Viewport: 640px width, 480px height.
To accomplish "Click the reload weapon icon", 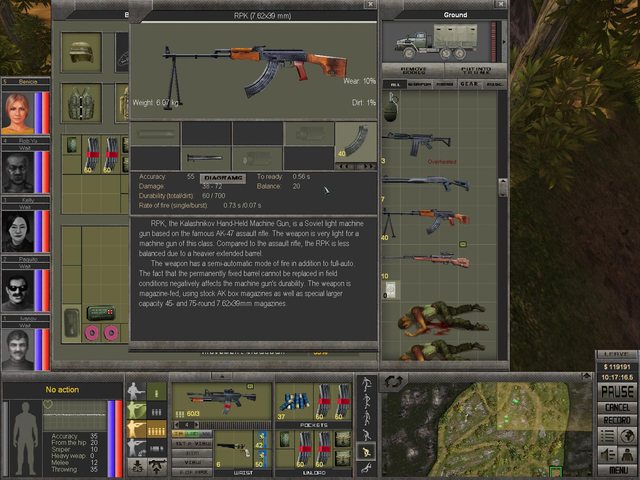I will (137, 467).
